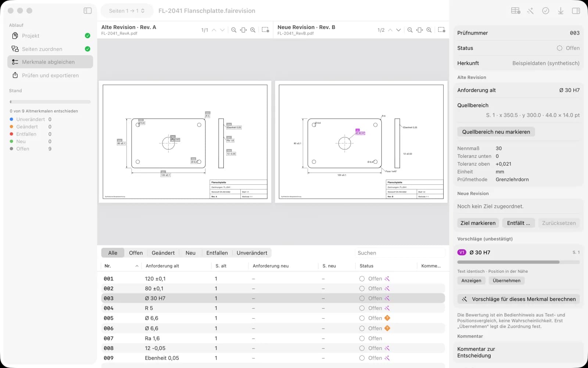Toggle the Offen status circle for row 001
The width and height of the screenshot is (588, 368).
tap(362, 279)
